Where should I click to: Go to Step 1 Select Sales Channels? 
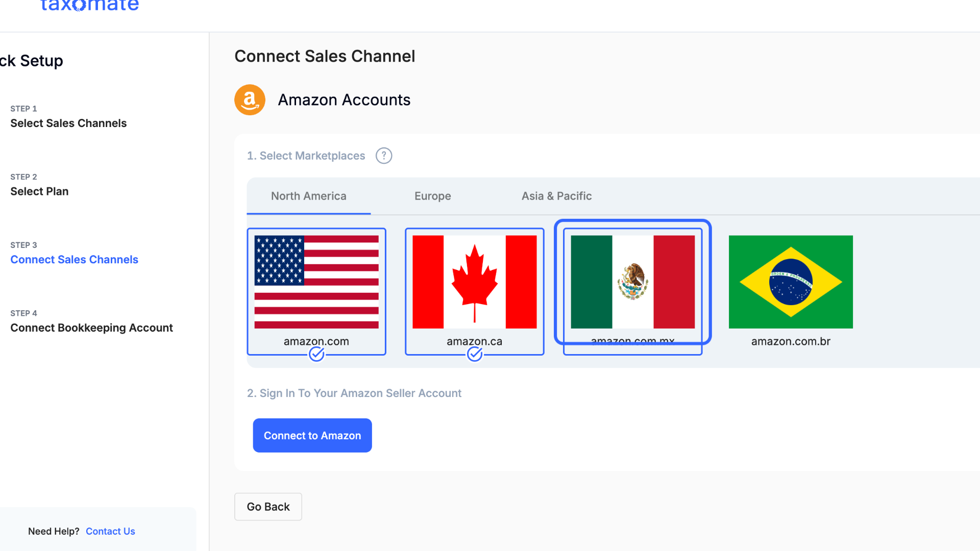point(68,123)
